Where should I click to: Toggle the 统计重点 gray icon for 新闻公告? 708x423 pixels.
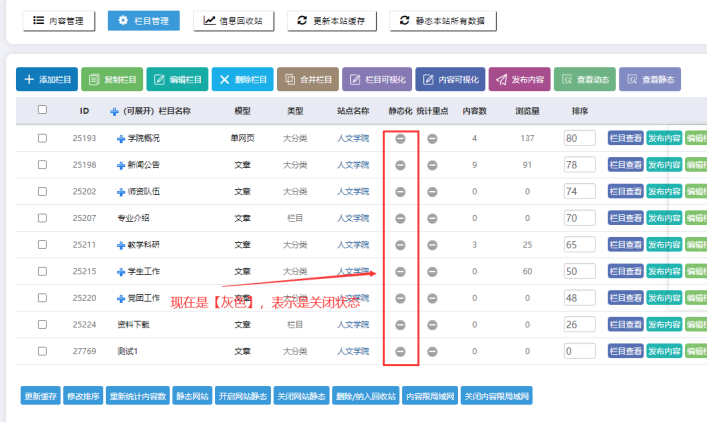(432, 165)
